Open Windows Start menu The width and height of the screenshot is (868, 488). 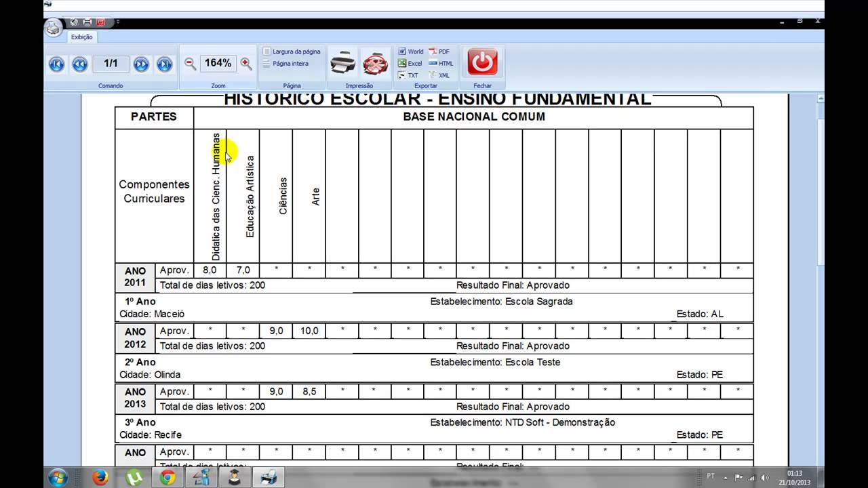click(x=58, y=478)
